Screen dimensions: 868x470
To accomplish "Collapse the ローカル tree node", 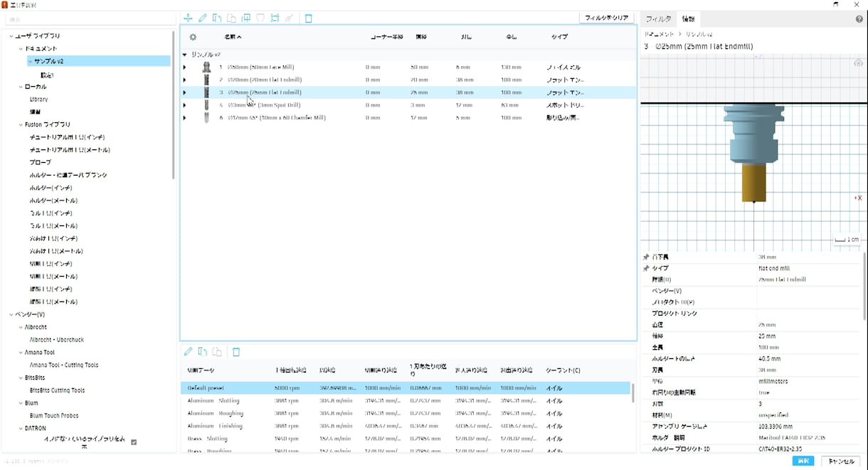I will pos(21,87).
